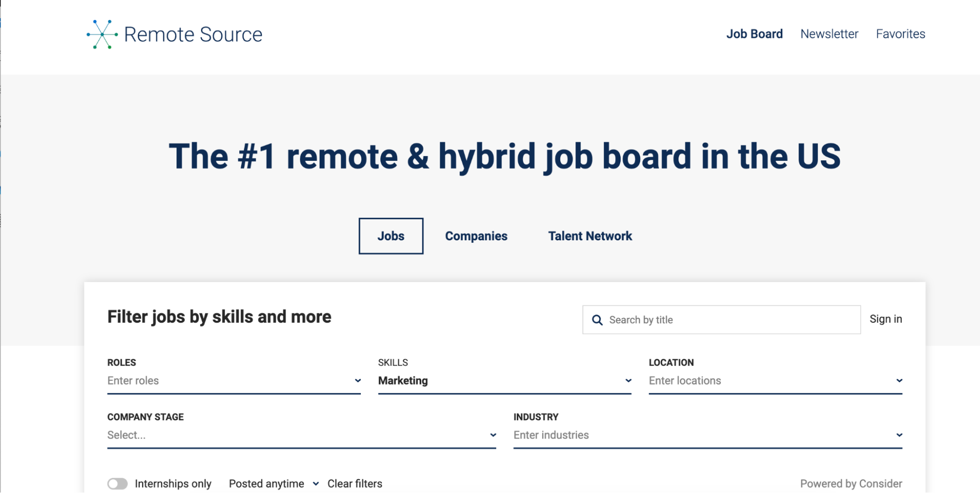Open the Company Stage select dropdown
The image size is (980, 493).
302,435
